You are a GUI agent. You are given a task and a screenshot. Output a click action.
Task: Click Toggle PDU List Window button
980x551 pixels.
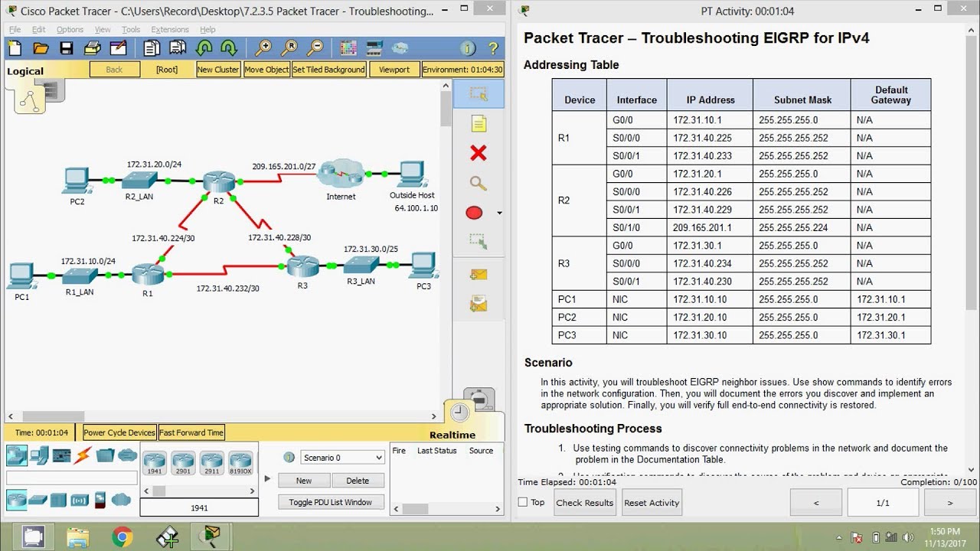pos(330,502)
